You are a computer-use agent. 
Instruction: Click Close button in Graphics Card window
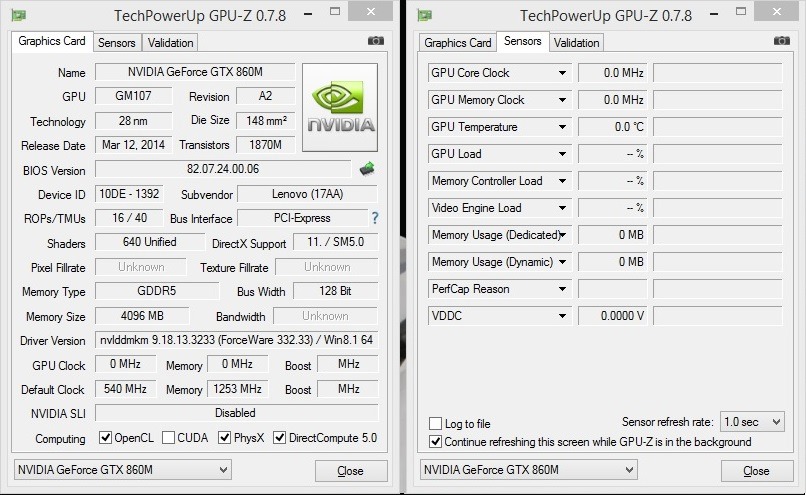pyautogui.click(x=350, y=471)
